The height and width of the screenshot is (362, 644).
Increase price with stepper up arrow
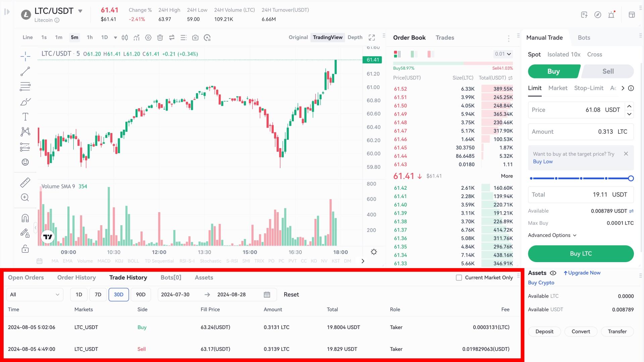629,106
